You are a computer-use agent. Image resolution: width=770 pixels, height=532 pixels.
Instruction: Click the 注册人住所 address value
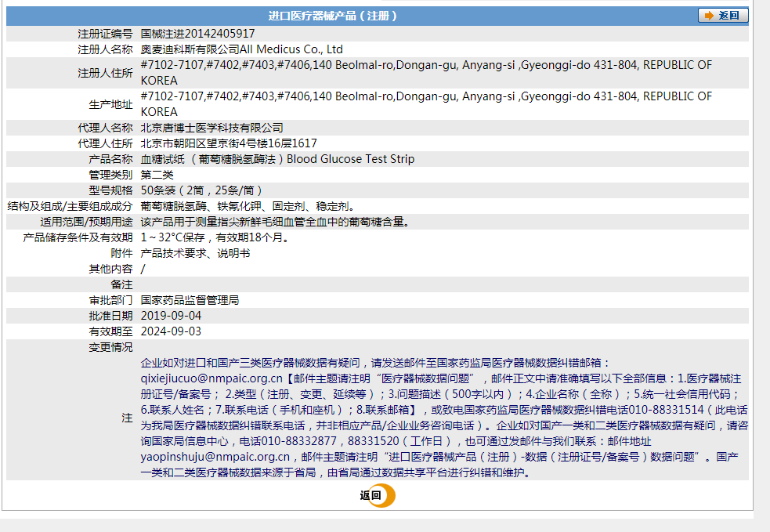point(426,73)
